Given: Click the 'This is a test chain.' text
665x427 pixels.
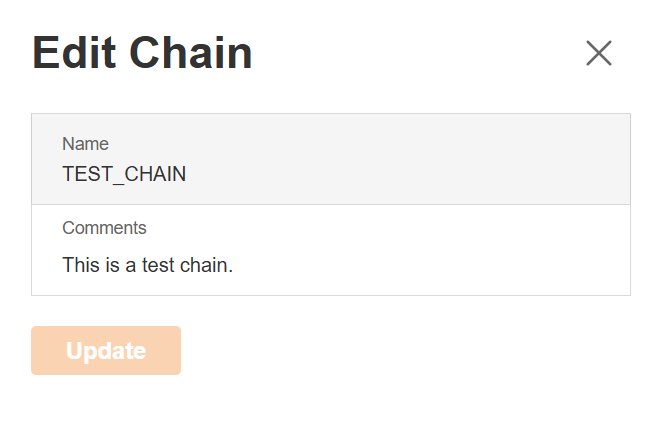Looking at the screenshot, I should (x=147, y=266).
